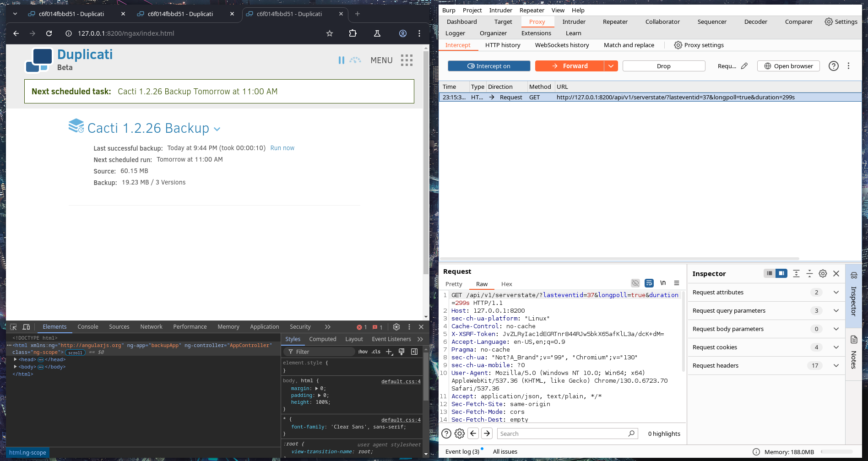Expand the head element in DOM tree

[x=16, y=359]
